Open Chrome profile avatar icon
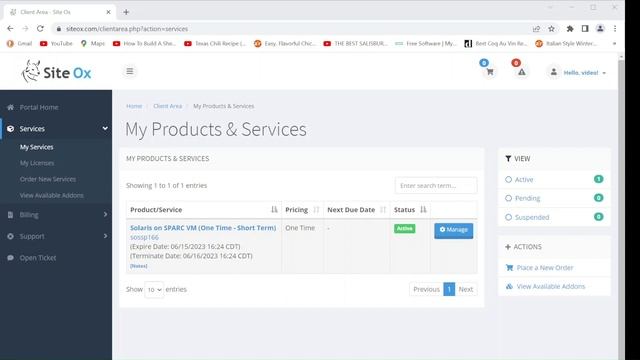Image resolution: width=640 pixels, height=360 pixels. 600,29
